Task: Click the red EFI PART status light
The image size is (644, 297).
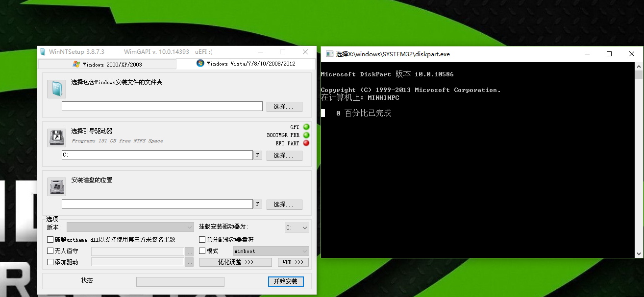Action: [306, 143]
